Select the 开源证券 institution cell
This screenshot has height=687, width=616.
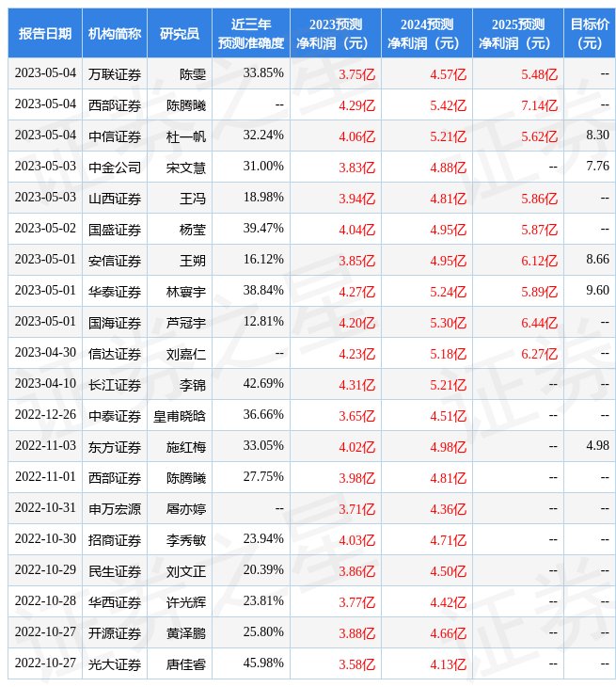tap(115, 634)
